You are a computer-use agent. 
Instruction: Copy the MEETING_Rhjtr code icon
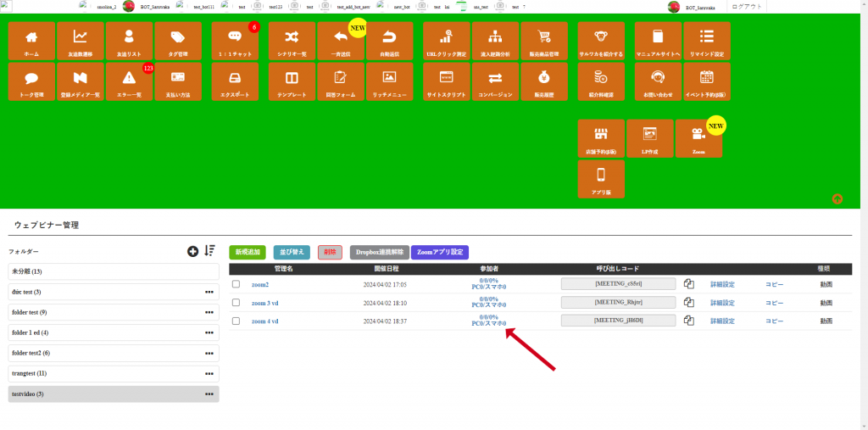pos(688,303)
